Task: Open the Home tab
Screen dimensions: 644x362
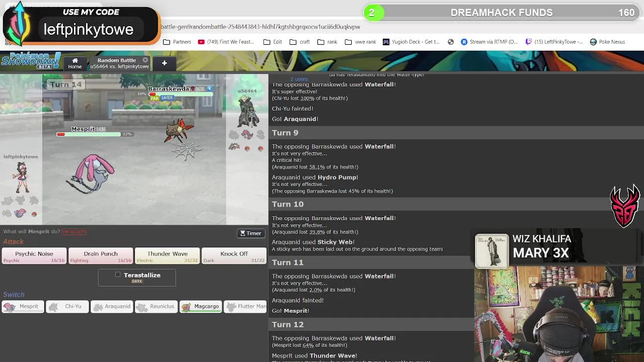Action: click(75, 63)
